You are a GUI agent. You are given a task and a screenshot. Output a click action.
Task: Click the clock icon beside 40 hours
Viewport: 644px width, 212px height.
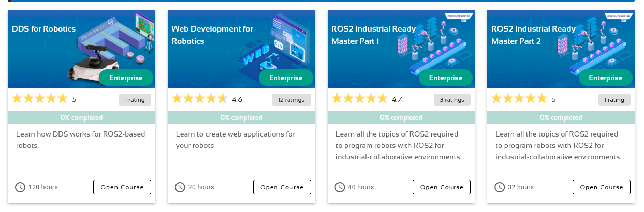click(340, 187)
